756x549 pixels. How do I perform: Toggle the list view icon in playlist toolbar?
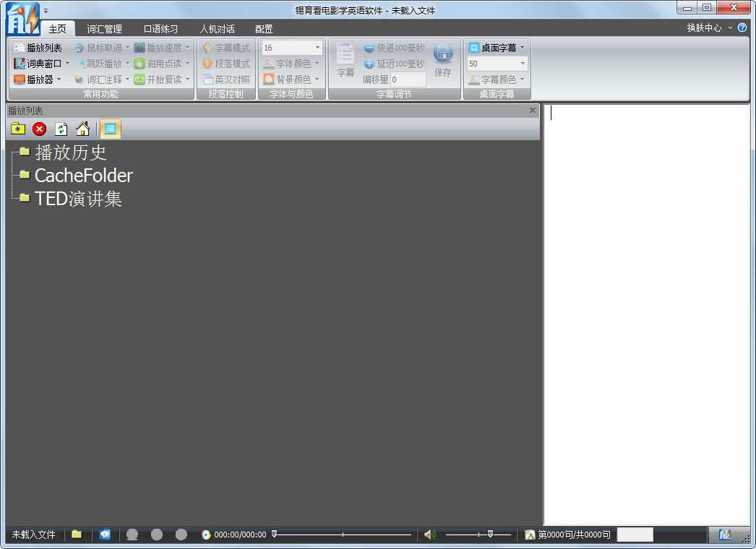tap(111, 129)
